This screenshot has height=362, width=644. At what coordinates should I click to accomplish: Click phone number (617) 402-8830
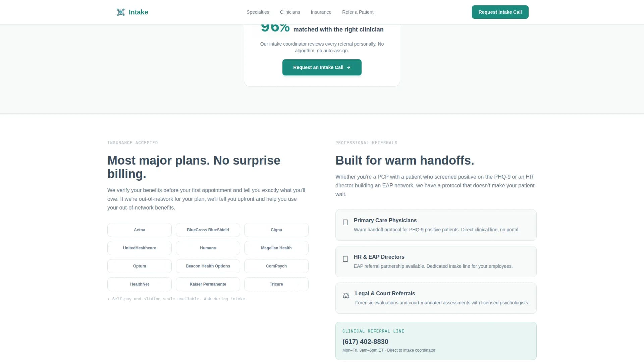click(x=365, y=342)
